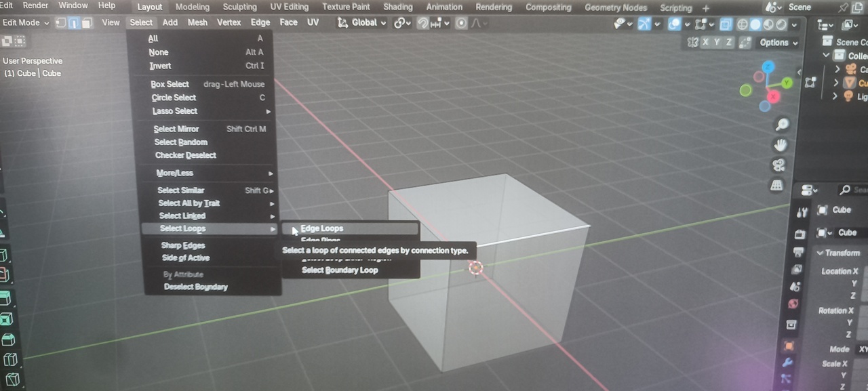This screenshot has height=391, width=868.
Task: Open Object properties tab icon
Action: tap(789, 346)
